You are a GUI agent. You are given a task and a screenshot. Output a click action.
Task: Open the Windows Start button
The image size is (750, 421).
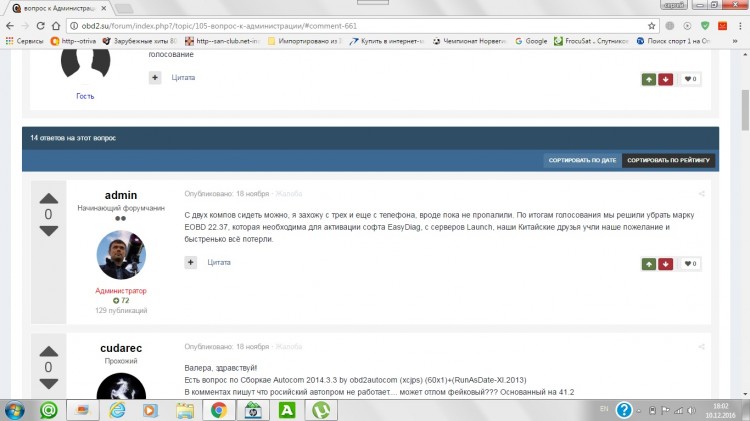click(14, 410)
